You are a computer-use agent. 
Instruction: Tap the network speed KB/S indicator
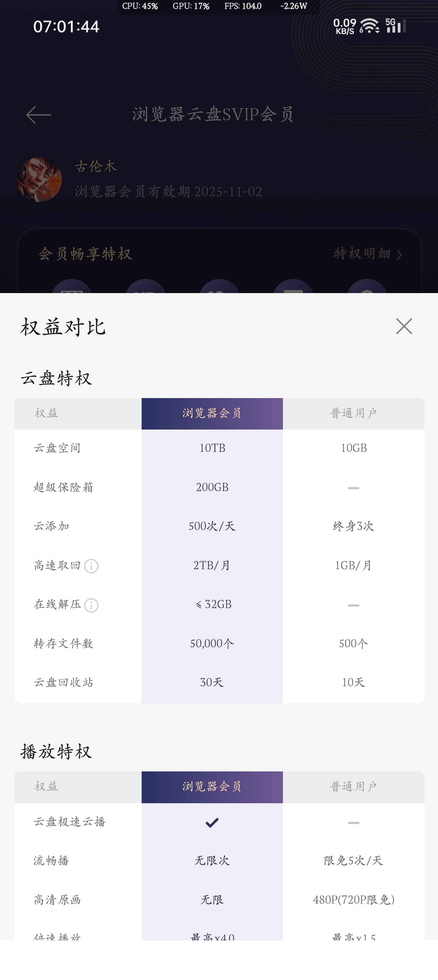345,27
